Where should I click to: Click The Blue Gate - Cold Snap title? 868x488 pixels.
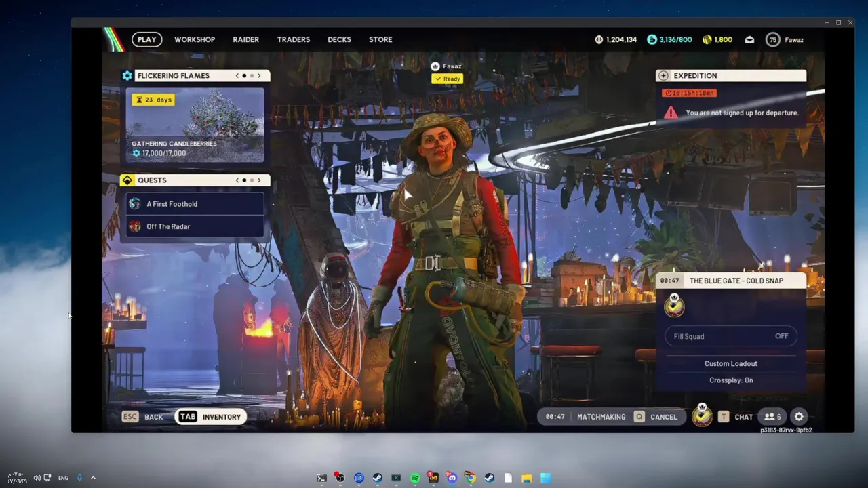click(x=736, y=281)
